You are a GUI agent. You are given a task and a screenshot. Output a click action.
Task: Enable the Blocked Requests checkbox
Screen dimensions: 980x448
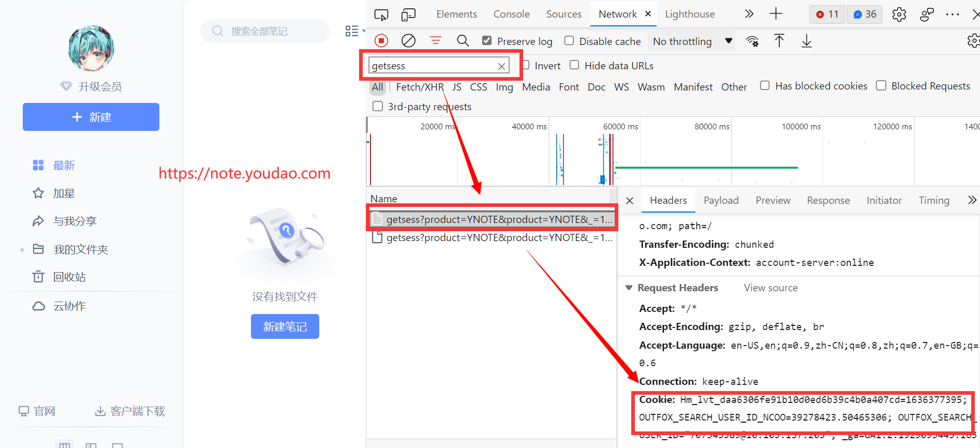881,85
